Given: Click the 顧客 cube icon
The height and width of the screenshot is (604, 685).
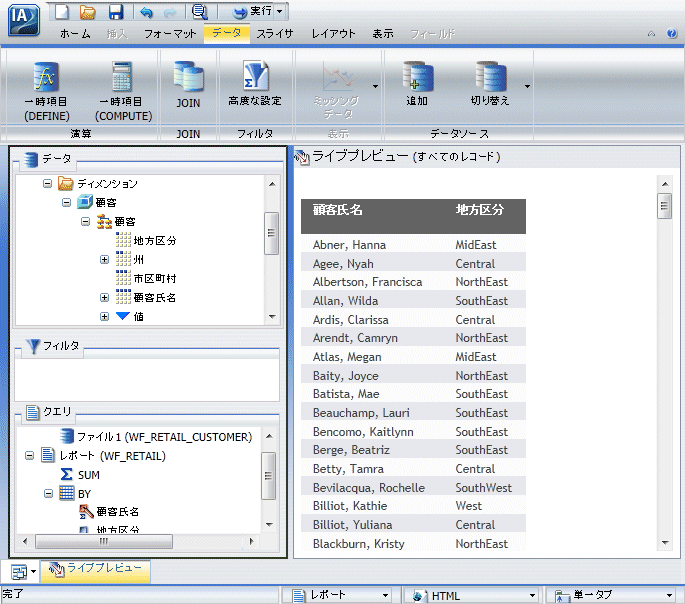Looking at the screenshot, I should tap(85, 202).
